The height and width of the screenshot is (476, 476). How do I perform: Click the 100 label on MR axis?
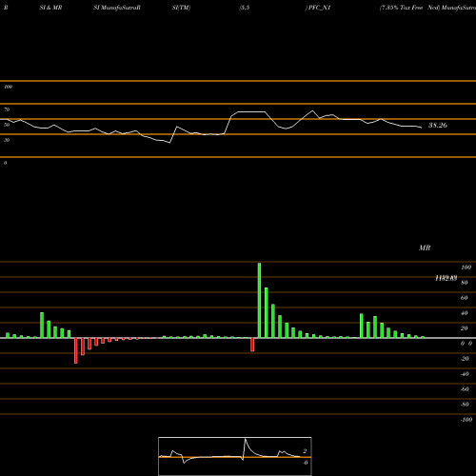click(466, 268)
